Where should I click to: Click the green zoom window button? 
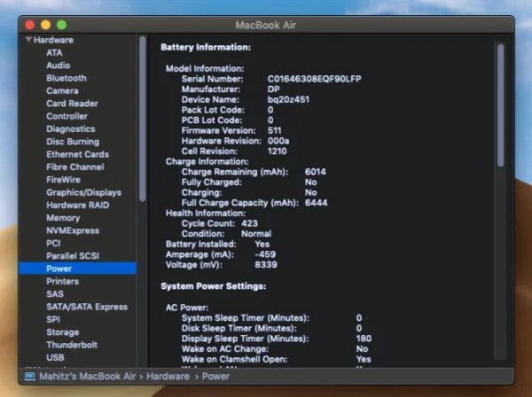pos(62,25)
